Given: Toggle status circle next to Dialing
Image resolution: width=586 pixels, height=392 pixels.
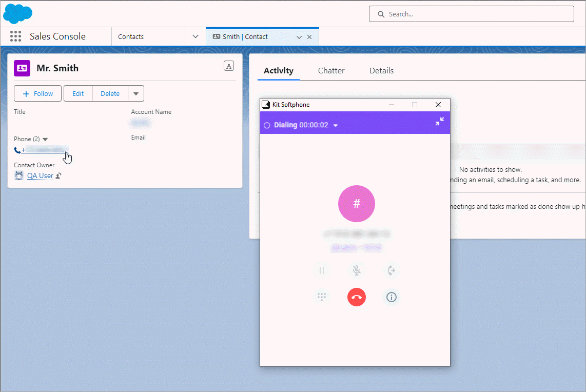Looking at the screenshot, I should click(x=267, y=125).
